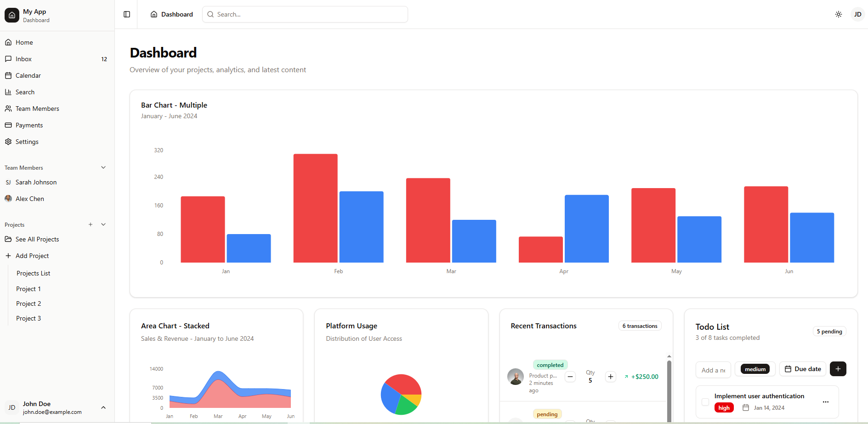Toggle the light/dark theme sun icon
Image resolution: width=868 pixels, height=424 pixels.
pos(839,14)
